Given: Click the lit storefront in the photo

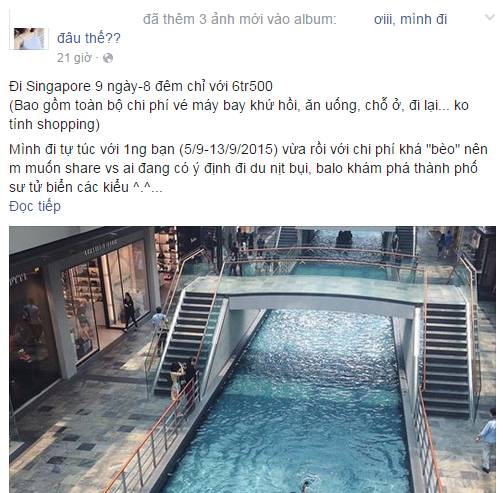Looking at the screenshot, I should tap(103, 300).
